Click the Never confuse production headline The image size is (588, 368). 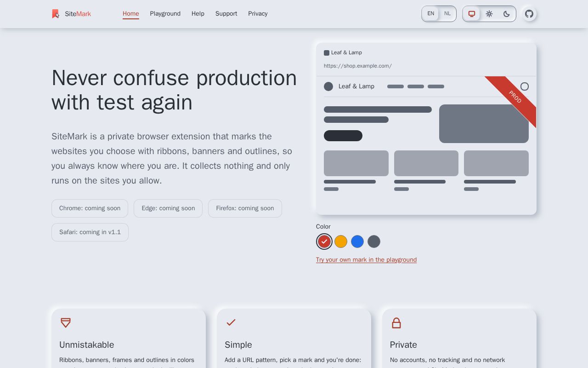click(x=174, y=90)
